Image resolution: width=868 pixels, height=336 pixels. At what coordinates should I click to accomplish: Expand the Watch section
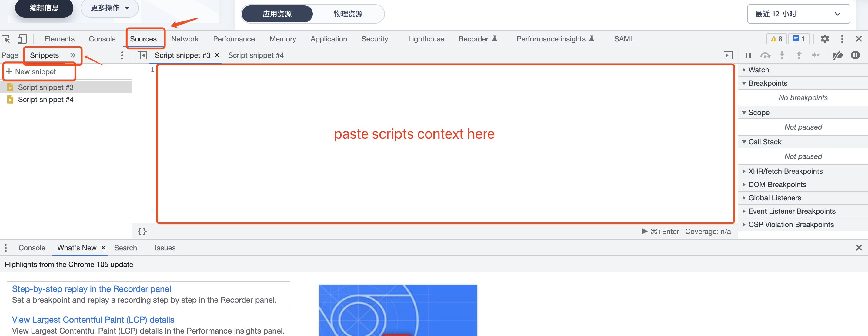759,70
